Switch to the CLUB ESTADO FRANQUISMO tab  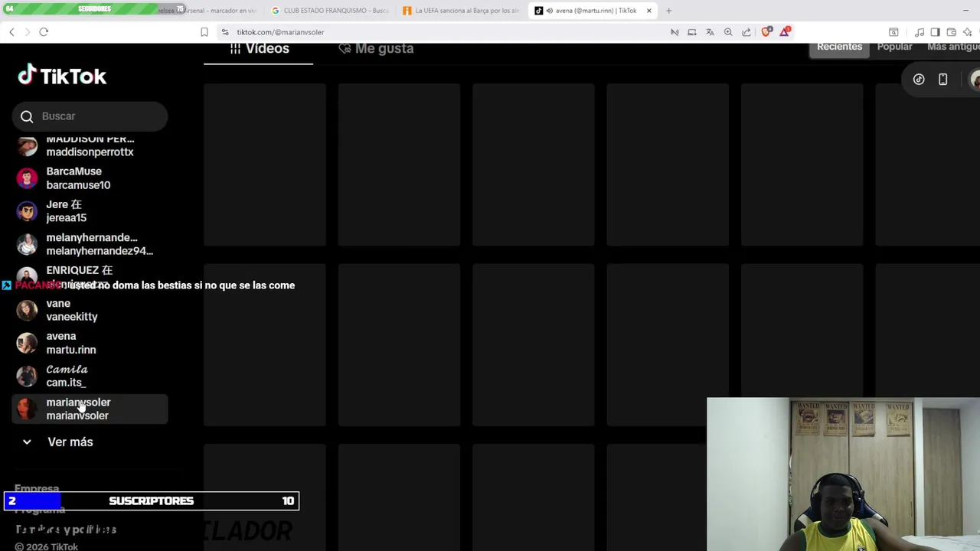click(330, 11)
